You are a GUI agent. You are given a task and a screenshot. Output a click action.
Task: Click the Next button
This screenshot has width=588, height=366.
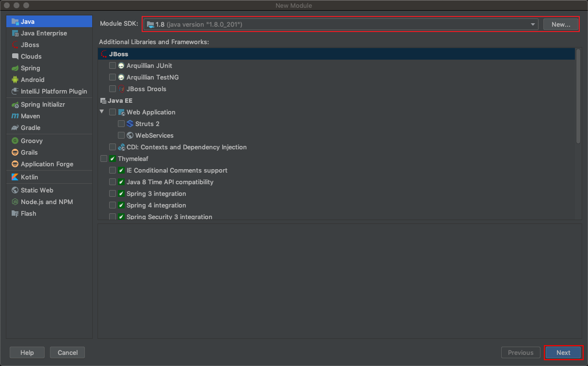pyautogui.click(x=563, y=353)
